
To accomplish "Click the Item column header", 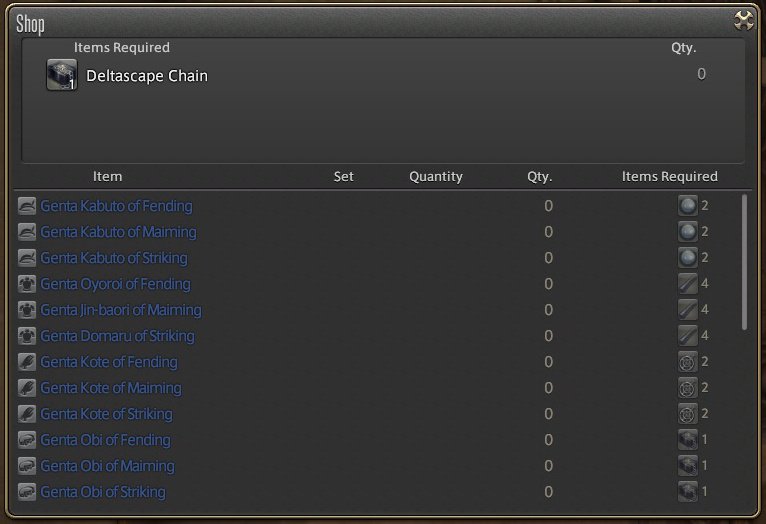I will [107, 176].
